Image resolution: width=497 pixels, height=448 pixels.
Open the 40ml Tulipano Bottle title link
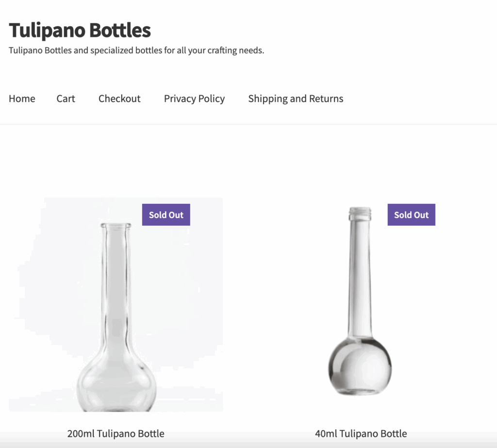click(x=361, y=433)
